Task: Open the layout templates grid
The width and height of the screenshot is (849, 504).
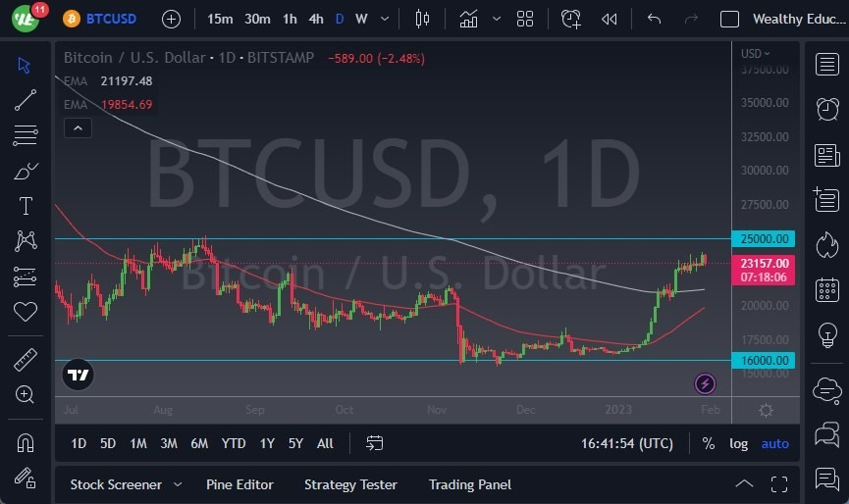Action: click(525, 20)
